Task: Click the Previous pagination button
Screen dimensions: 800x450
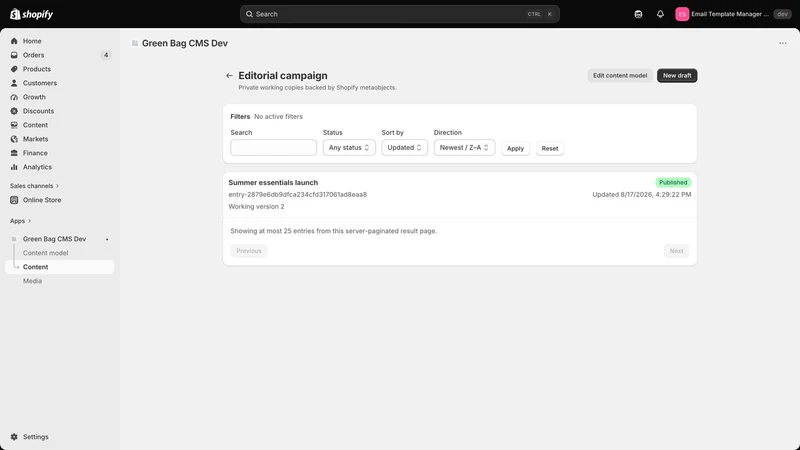Action: (x=249, y=251)
